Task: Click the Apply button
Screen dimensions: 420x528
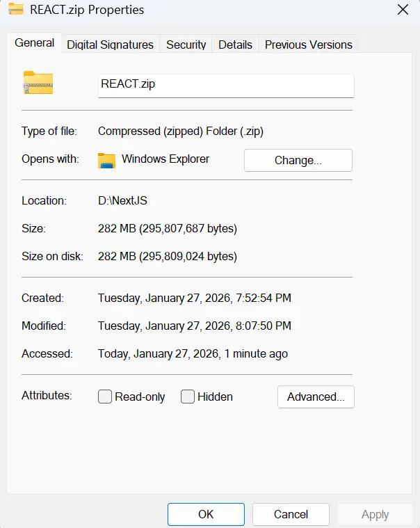Action: point(375,514)
